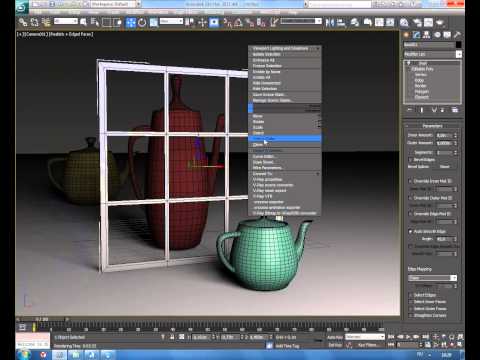
Task: Expand Viewport Lighting and Shadows submenu
Action: tap(285, 48)
